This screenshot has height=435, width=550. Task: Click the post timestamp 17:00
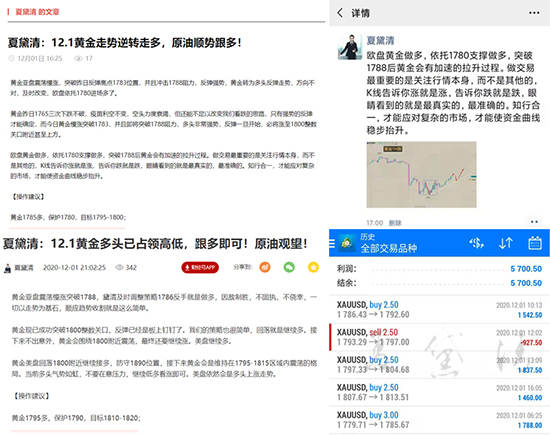pyautogui.click(x=375, y=223)
